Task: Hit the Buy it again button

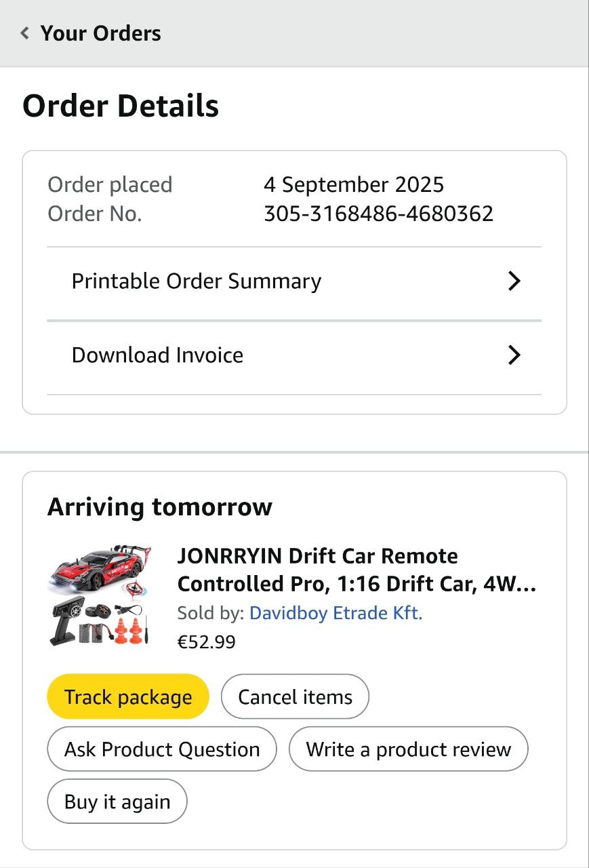Action: (117, 802)
